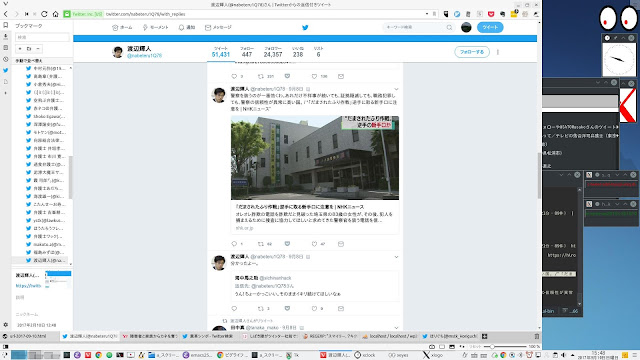640x360 pixels.
Task: Click the blue Tweet button
Action: 490,27
